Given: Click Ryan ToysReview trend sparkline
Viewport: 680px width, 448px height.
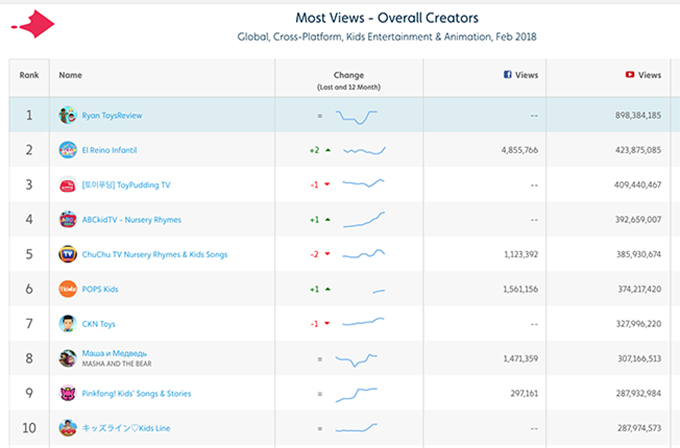Looking at the screenshot, I should (356, 117).
